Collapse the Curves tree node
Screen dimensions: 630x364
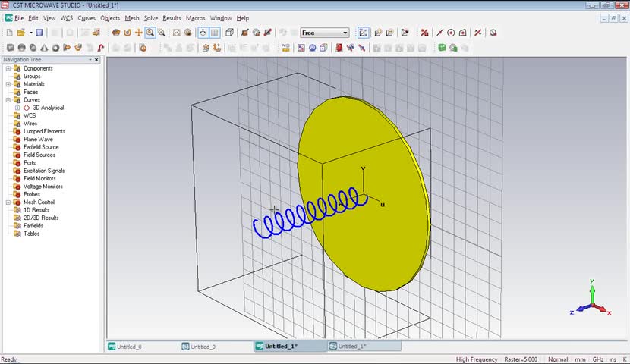pyautogui.click(x=8, y=100)
